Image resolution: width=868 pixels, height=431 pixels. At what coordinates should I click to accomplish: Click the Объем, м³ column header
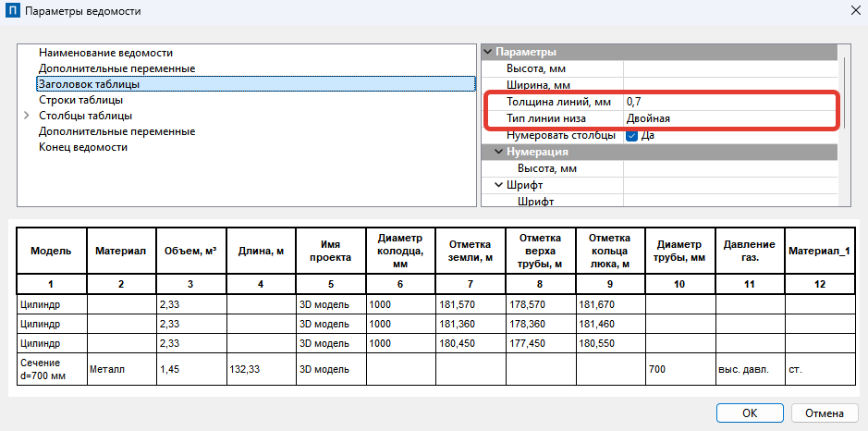190,251
